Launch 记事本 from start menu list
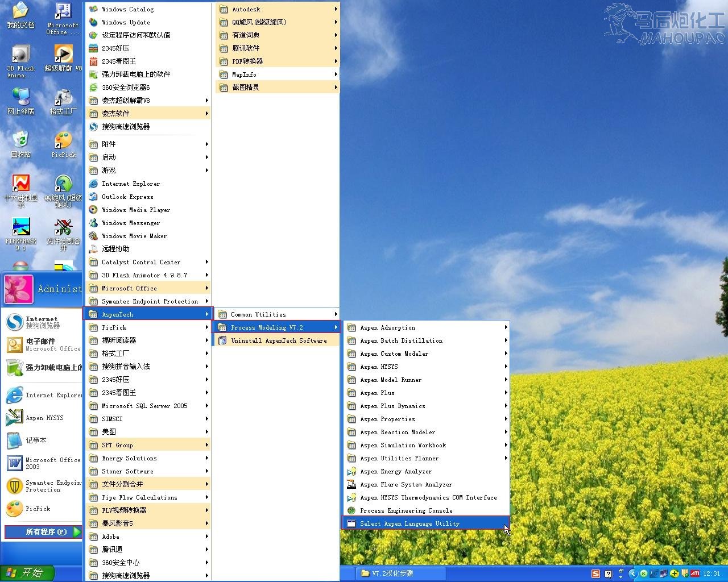 point(42,440)
